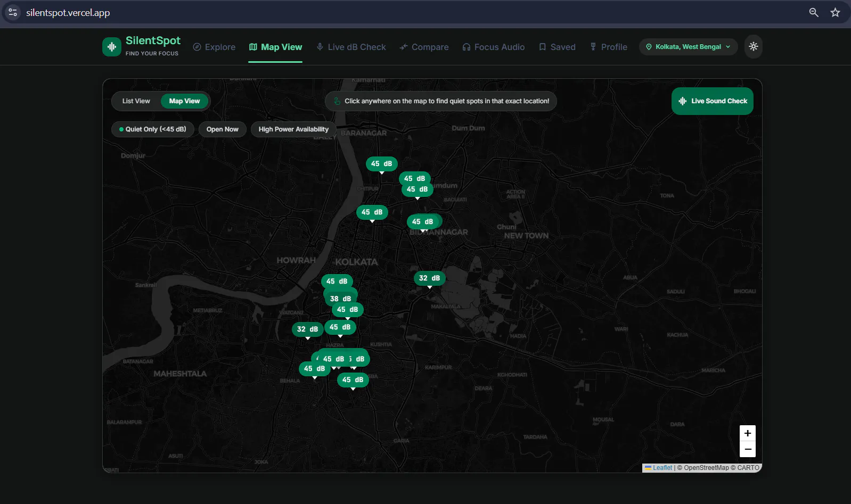Select Map View in the top navigation
Viewport: 851px width, 504px height.
click(275, 47)
